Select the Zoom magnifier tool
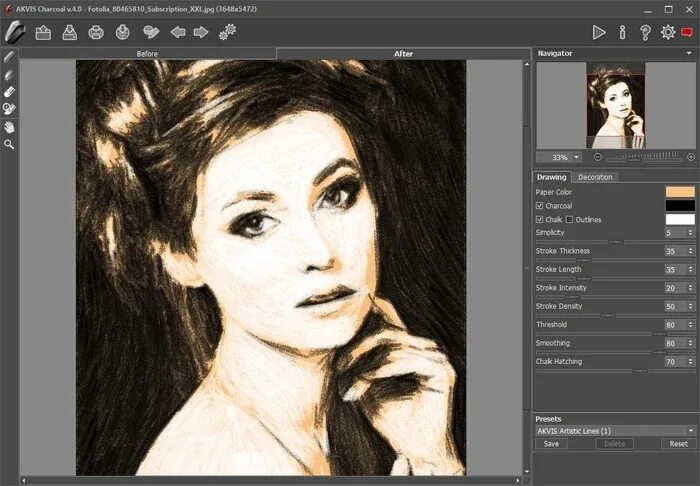Image resolution: width=700 pixels, height=486 pixels. point(9,144)
